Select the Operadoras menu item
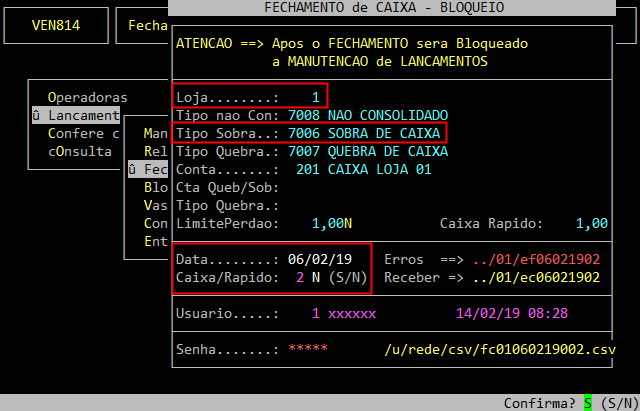 (87, 97)
